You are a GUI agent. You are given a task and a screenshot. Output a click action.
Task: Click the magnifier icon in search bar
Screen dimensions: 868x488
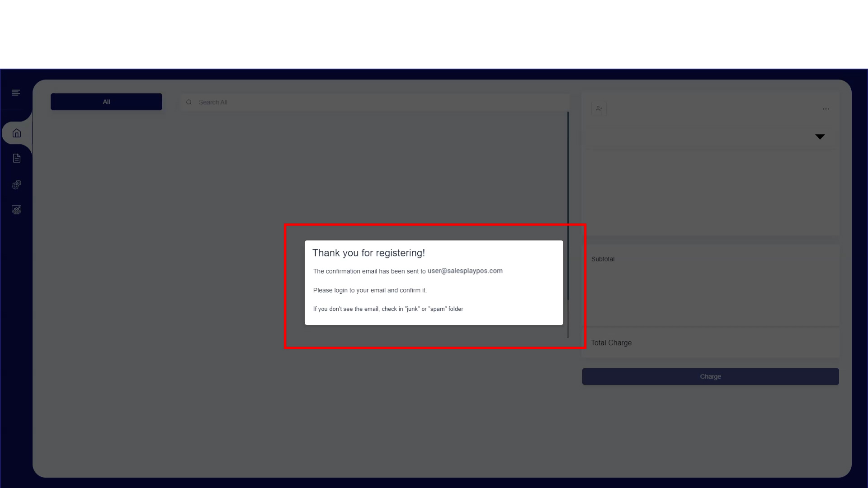point(189,102)
